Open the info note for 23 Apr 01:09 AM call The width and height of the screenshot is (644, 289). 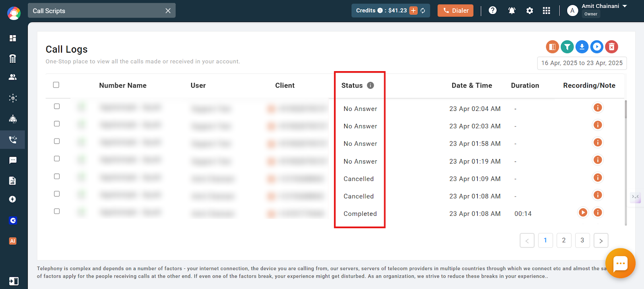(598, 177)
